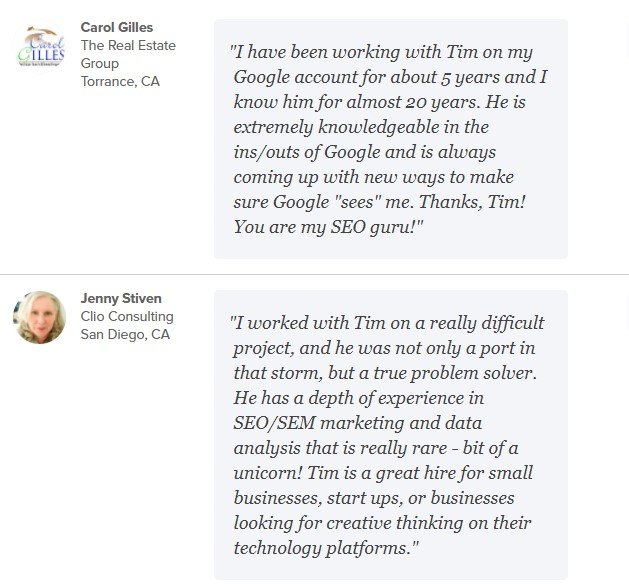
Task: Click Jenny Stiven's testimonial quote box
Action: pos(391,435)
